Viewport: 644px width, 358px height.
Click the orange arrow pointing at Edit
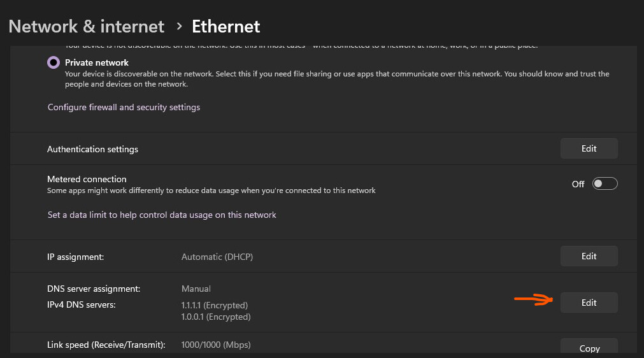coord(535,300)
